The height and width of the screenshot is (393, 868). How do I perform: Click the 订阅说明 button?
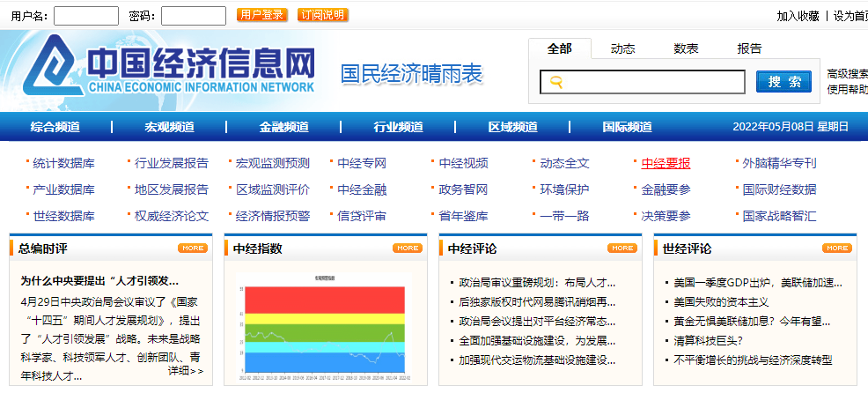[323, 15]
